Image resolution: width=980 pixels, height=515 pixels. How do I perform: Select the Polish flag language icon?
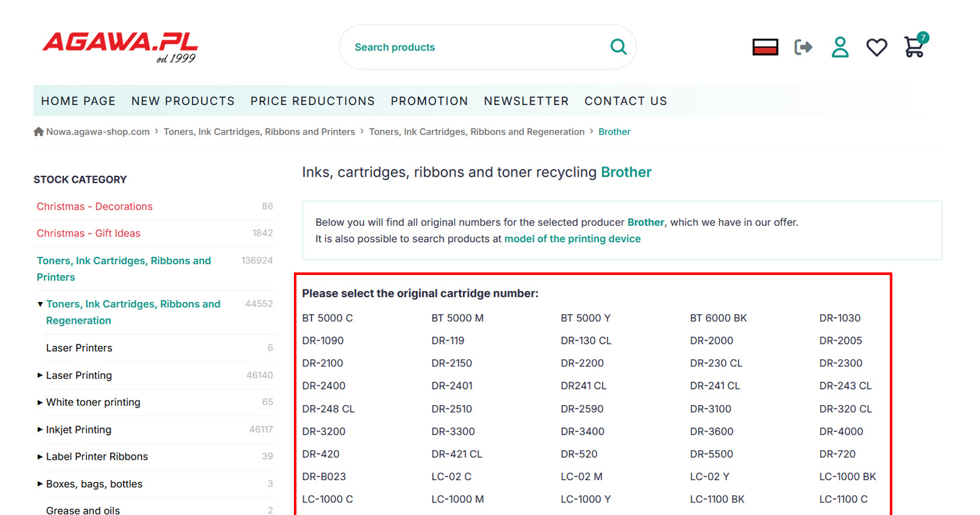tap(765, 47)
